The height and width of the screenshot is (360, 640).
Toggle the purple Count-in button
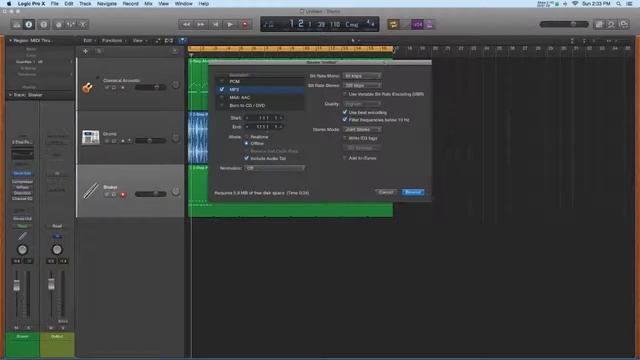click(417, 24)
